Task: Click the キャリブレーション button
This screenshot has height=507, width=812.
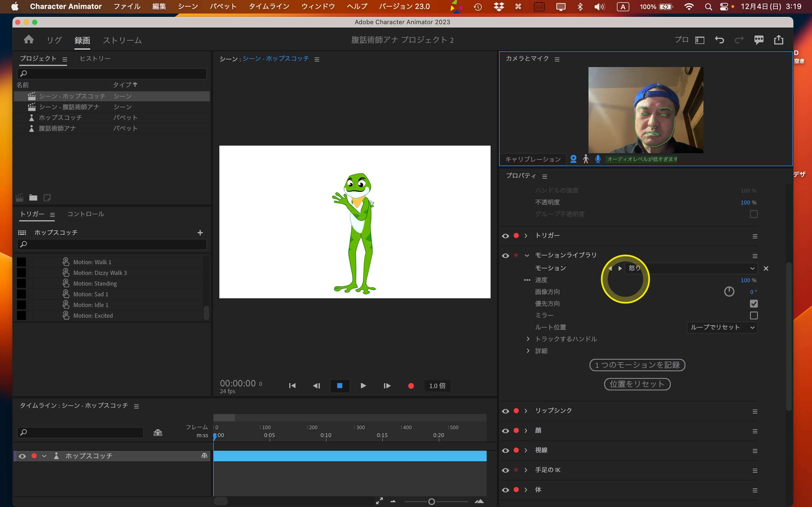Action: (533, 159)
